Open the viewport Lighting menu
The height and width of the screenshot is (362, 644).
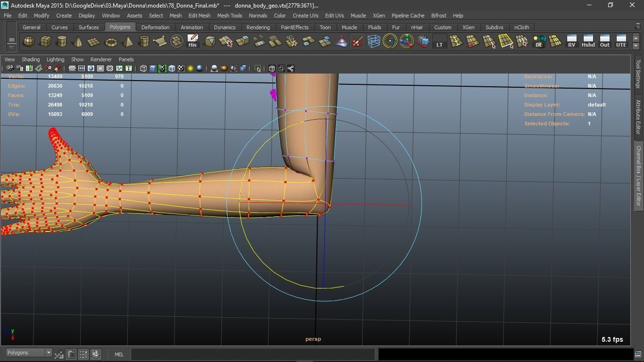[55, 59]
